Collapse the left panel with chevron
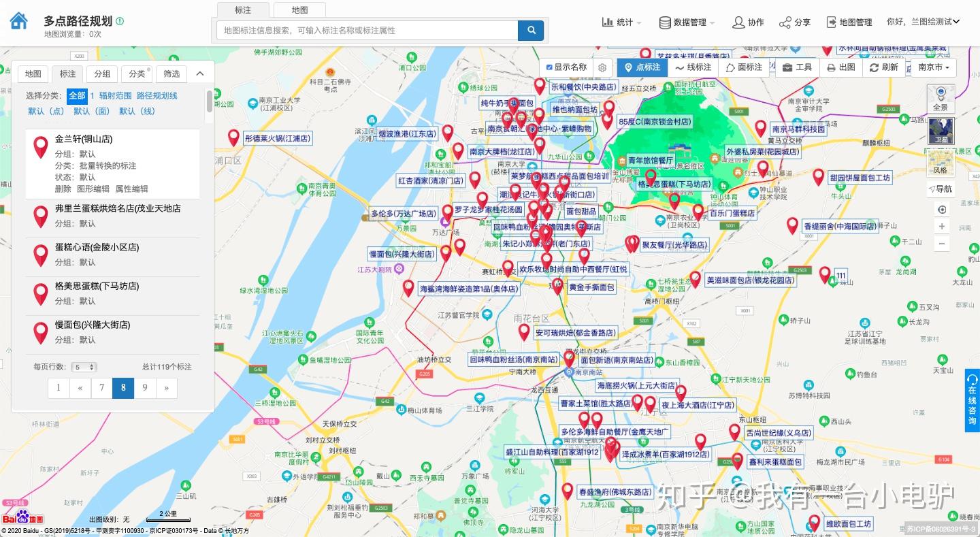 tap(200, 74)
